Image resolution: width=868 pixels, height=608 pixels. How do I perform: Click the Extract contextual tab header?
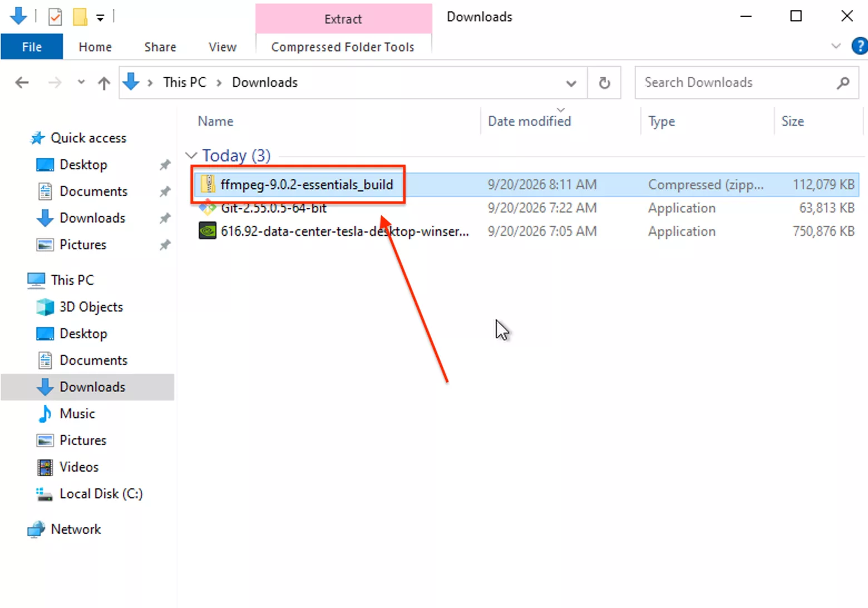(343, 19)
